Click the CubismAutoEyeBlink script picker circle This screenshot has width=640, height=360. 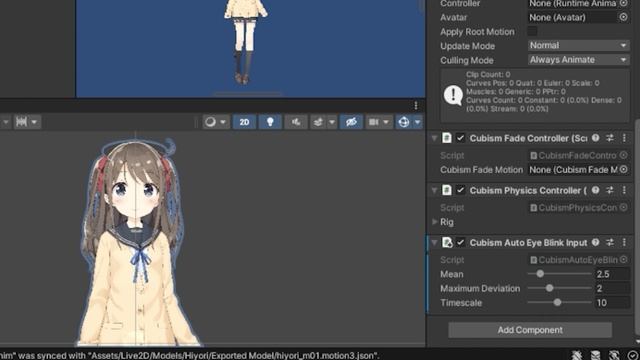[x=624, y=260]
